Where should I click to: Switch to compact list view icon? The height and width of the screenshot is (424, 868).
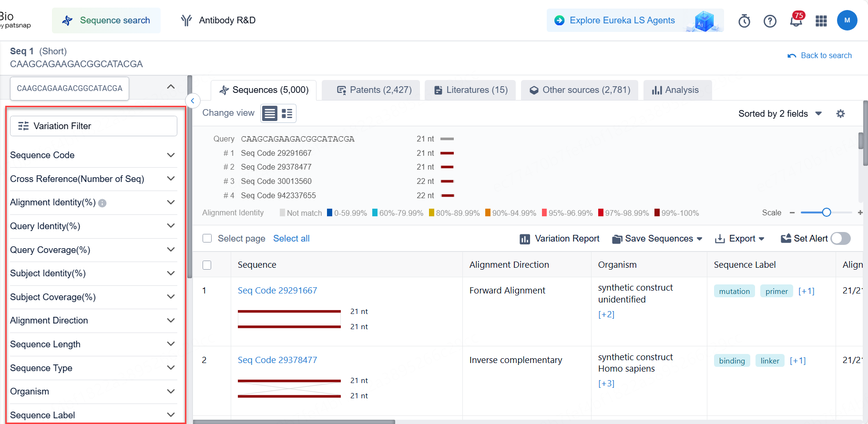(270, 113)
